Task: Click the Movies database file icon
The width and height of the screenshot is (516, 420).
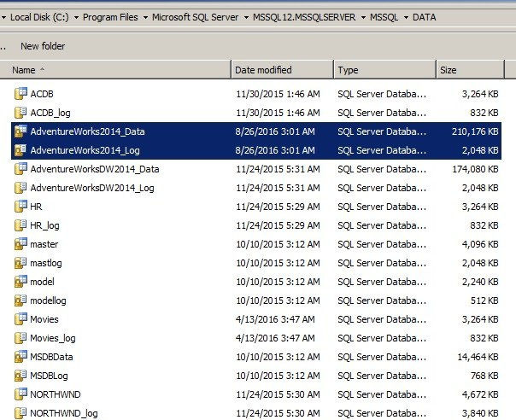Action: (21, 318)
